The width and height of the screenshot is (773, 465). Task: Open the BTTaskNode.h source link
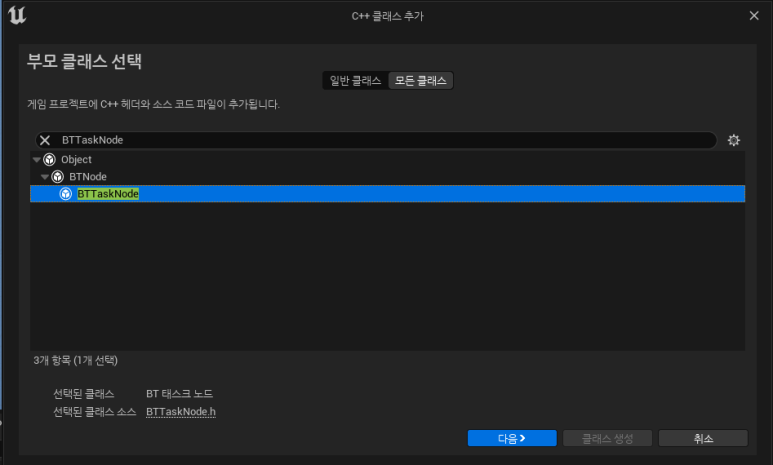coord(181,411)
